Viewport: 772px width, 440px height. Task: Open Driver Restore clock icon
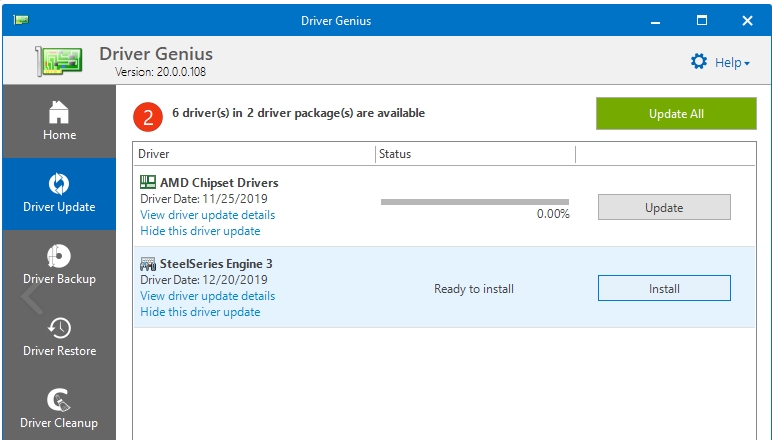click(x=59, y=328)
